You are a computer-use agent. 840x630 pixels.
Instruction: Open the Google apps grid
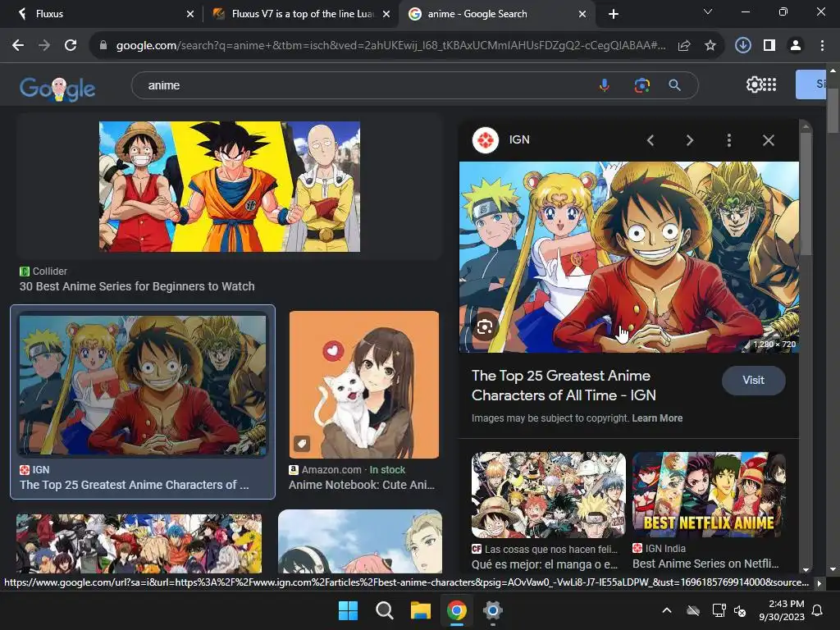point(769,84)
